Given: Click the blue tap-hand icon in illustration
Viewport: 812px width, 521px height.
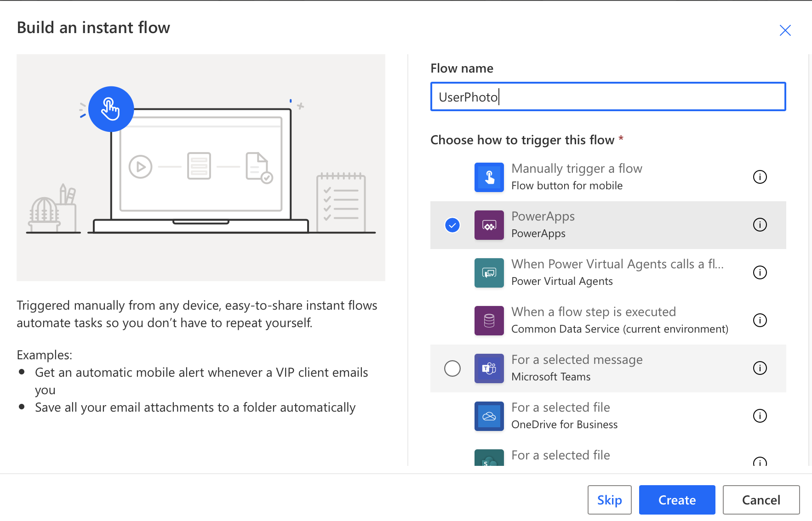Looking at the screenshot, I should [x=111, y=109].
